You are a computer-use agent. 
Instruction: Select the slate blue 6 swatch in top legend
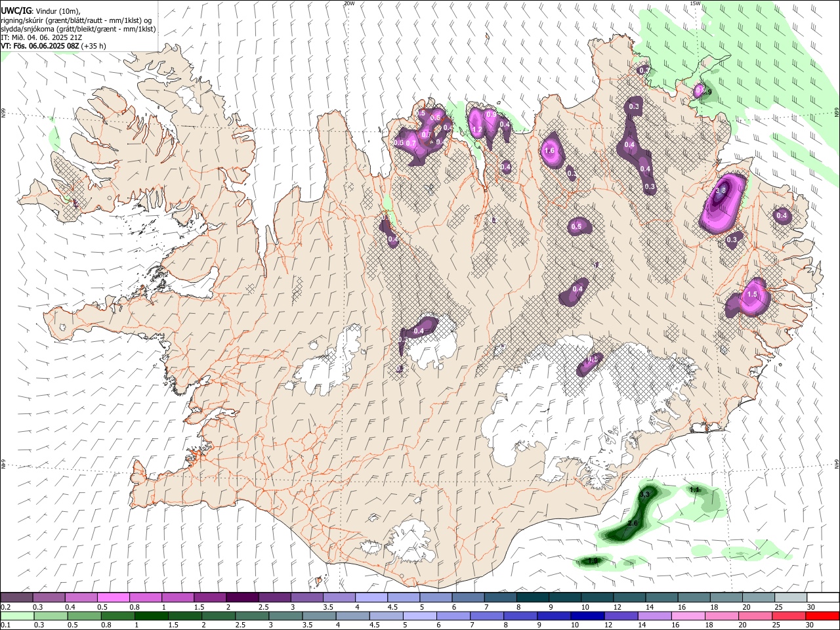(x=468, y=597)
